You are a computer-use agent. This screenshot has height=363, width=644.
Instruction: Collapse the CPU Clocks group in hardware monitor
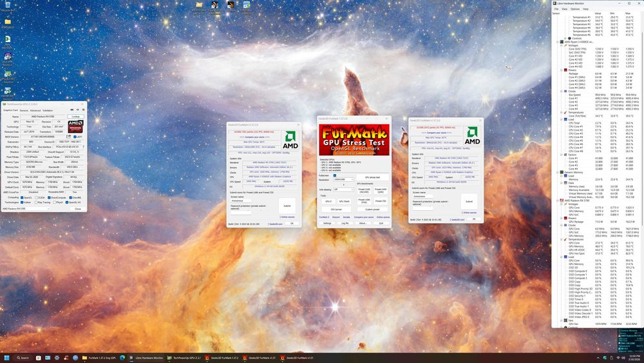point(561,92)
